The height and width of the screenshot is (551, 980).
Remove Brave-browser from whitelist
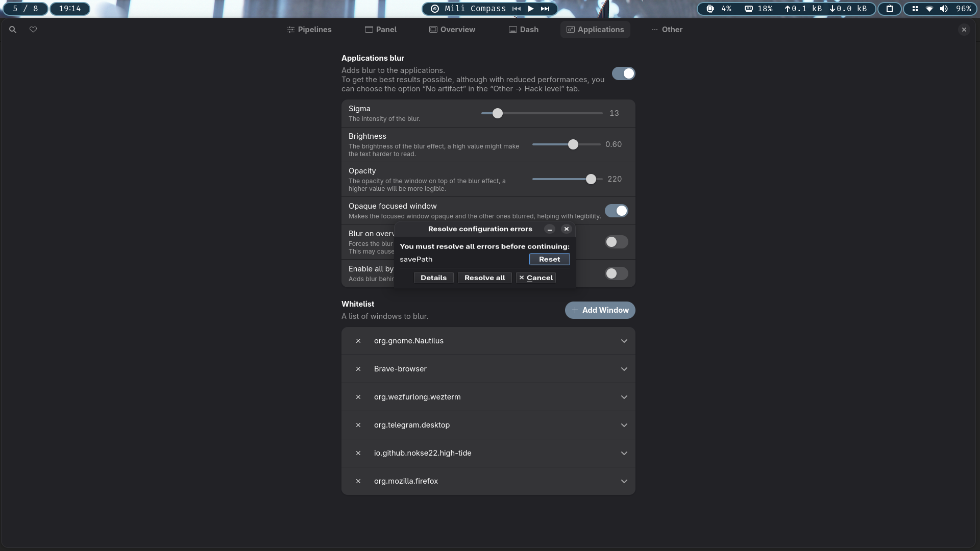[x=358, y=369]
